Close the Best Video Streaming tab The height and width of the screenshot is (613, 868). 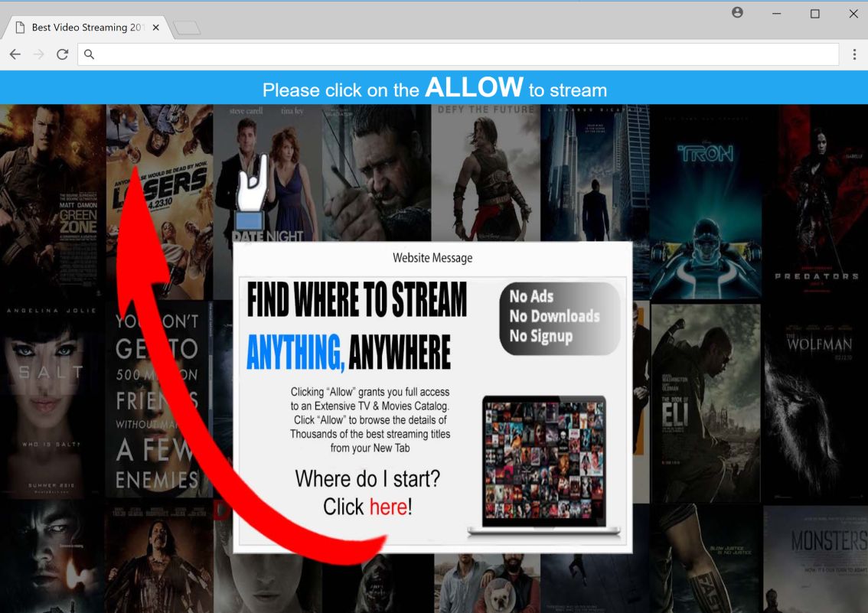tap(155, 27)
